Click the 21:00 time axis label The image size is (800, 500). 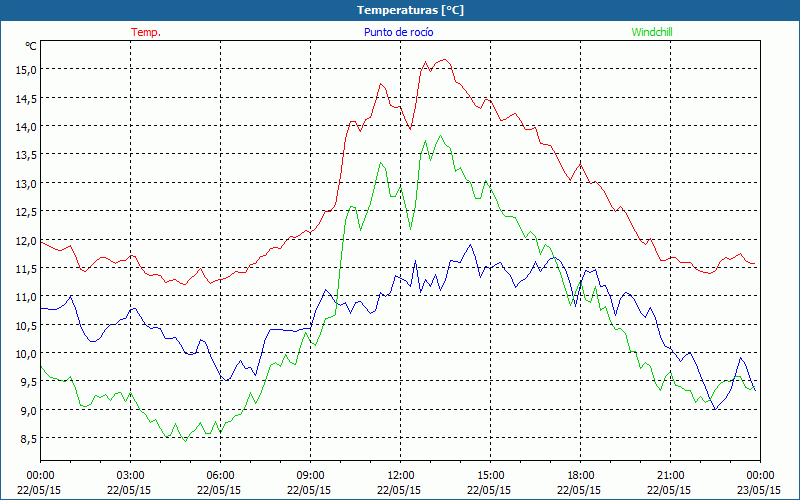pos(670,476)
